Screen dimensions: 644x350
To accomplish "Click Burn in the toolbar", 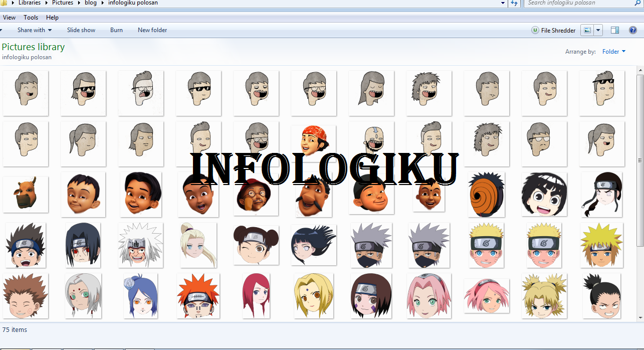I will coord(116,30).
